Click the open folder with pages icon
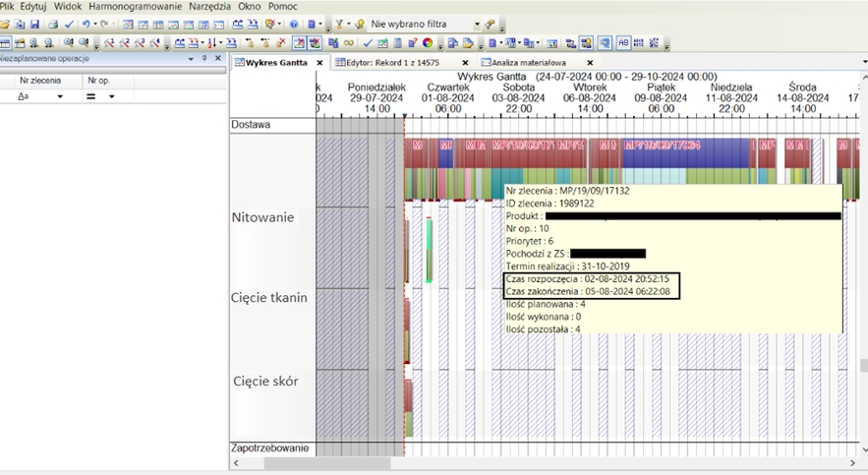 [x=468, y=42]
